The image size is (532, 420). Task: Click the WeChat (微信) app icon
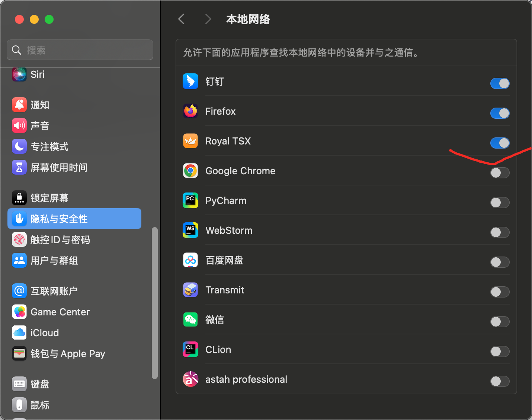[x=190, y=320]
